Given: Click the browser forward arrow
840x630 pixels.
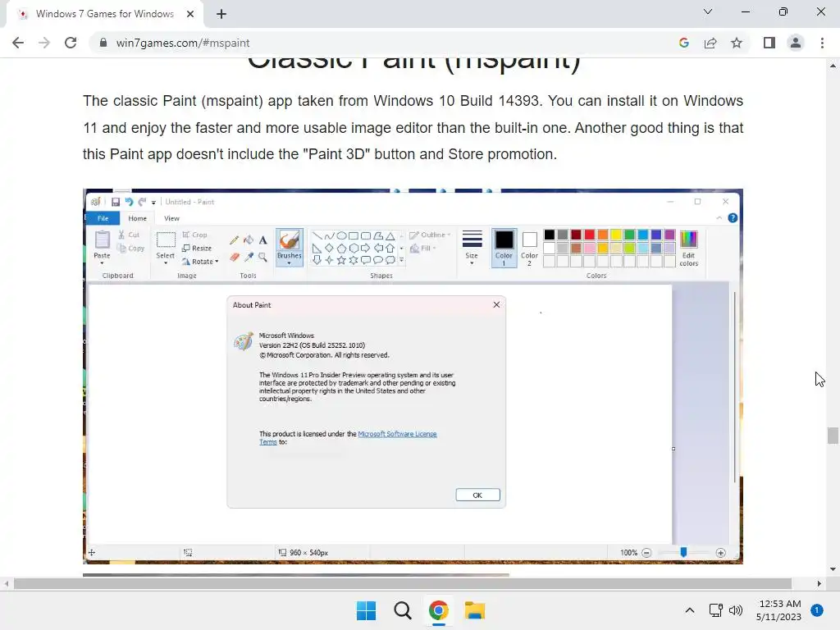Looking at the screenshot, I should pyautogui.click(x=44, y=43).
